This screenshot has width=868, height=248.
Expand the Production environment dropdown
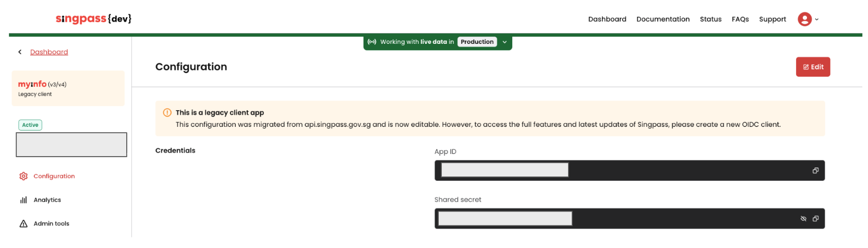click(504, 42)
